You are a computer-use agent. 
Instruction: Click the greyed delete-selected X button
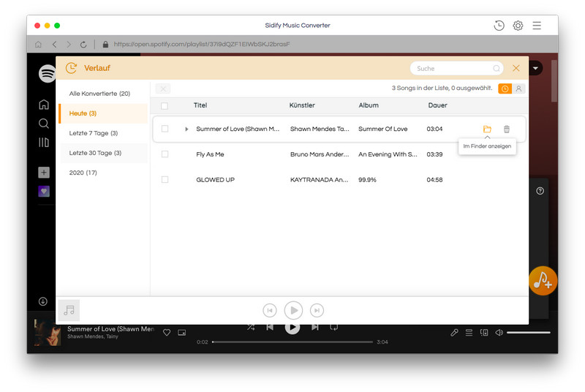coord(163,88)
